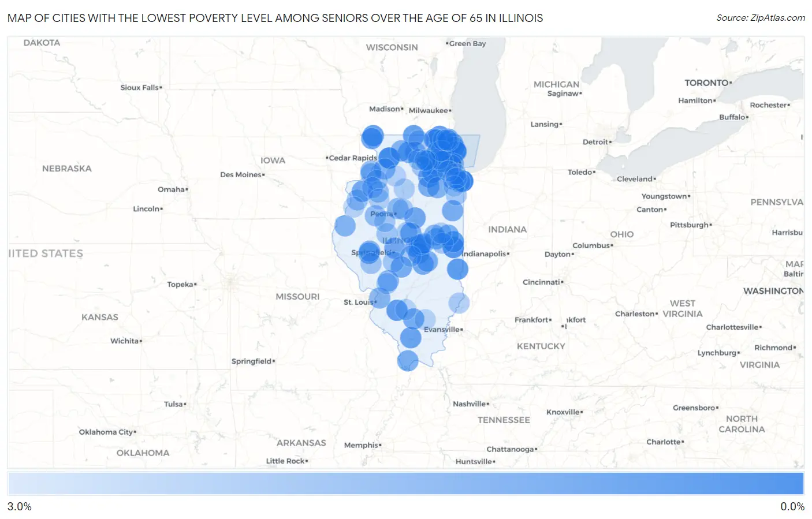The width and height of the screenshot is (812, 519).
Task: Click the data bubble east of St. Louis label
Action: click(381, 298)
